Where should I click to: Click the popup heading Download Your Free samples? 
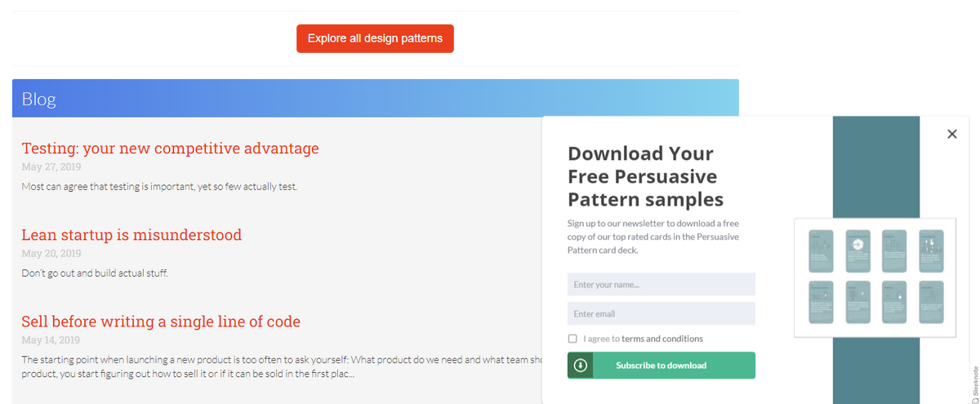click(x=645, y=176)
